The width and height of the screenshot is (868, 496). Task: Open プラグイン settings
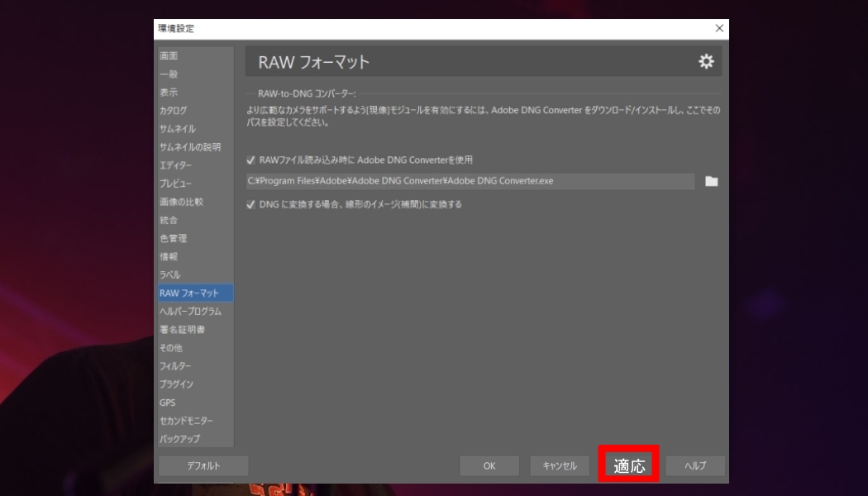tap(195, 384)
